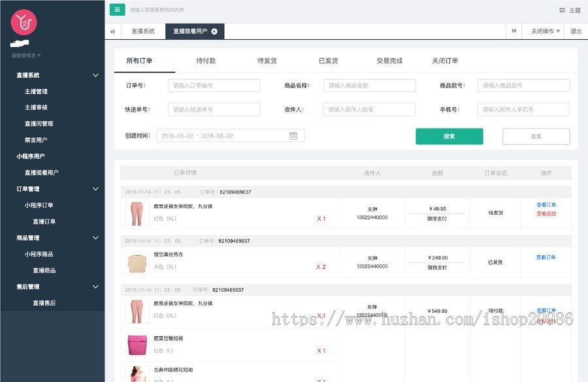Focus the 手机号 input field

tap(523, 110)
